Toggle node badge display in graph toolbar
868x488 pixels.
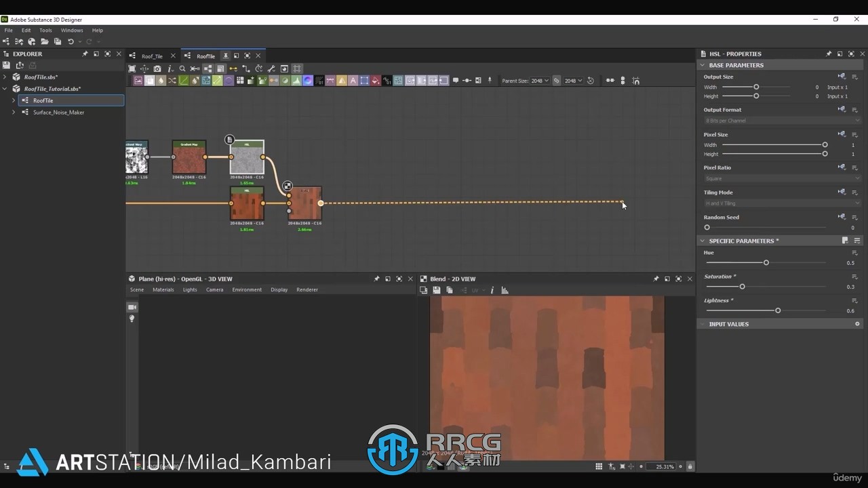coord(220,68)
